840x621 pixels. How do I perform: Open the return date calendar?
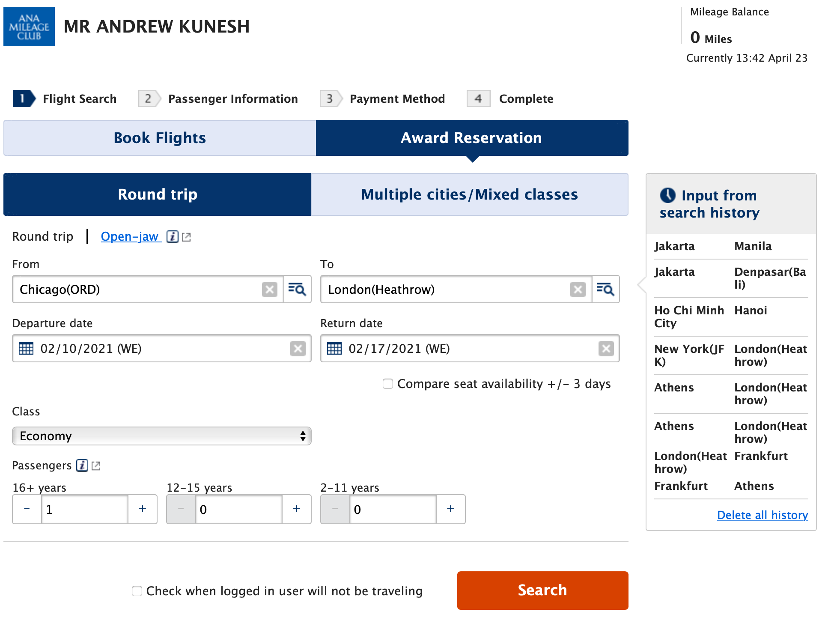334,349
